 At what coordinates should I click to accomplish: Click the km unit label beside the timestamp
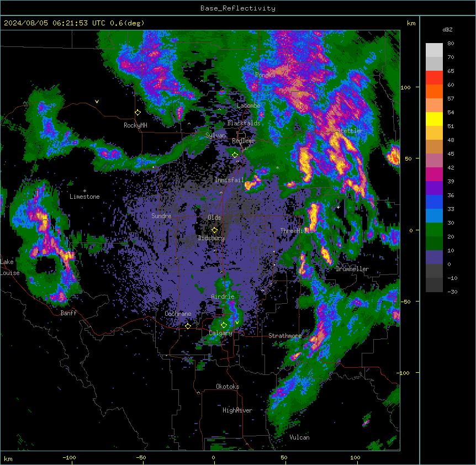point(411,23)
